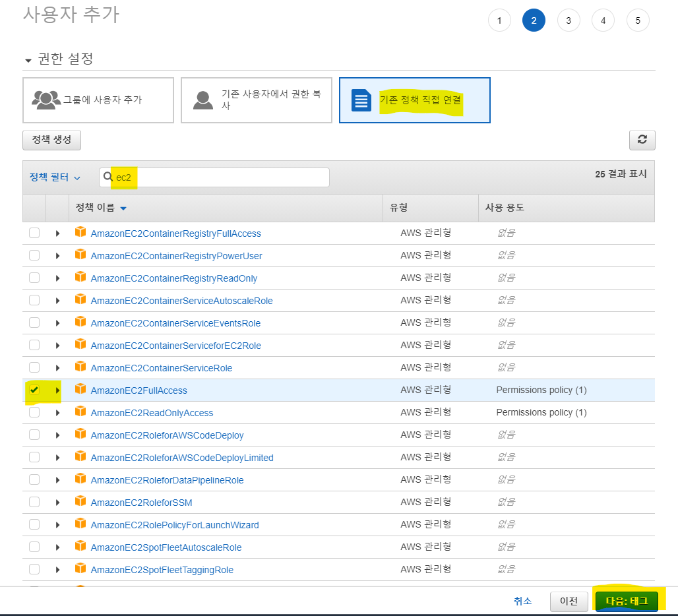Expand details of AmazonEC2ContainerServiceEventsRole row

[x=57, y=323]
